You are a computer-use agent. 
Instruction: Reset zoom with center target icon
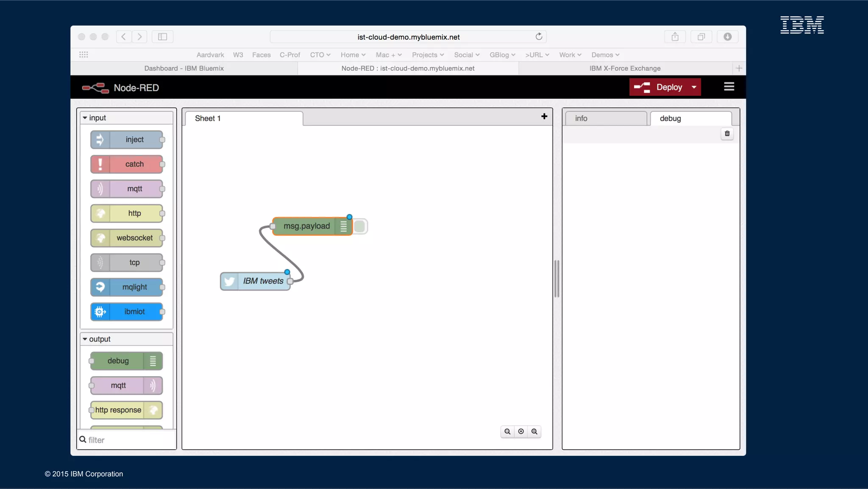tap(521, 431)
